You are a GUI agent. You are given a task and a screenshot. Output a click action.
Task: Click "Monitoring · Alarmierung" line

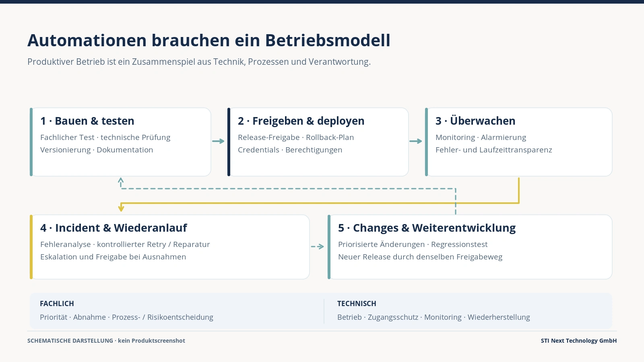coord(481,138)
